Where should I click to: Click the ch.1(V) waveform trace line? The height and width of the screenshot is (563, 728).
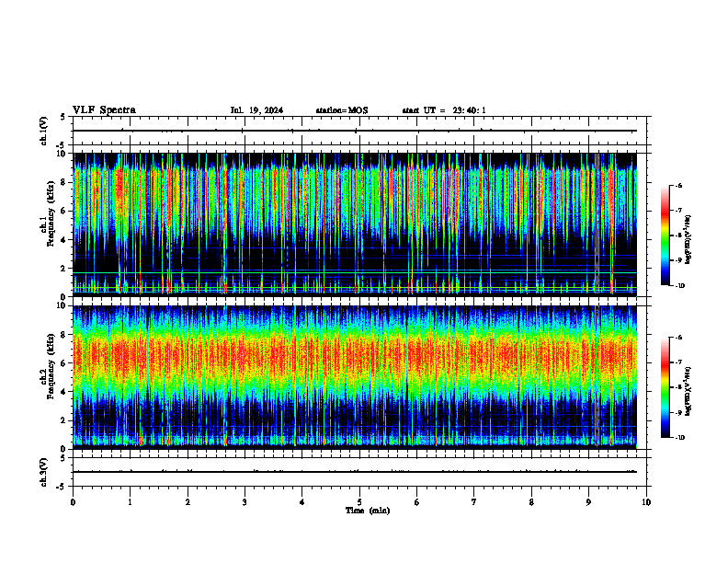pos(355,131)
